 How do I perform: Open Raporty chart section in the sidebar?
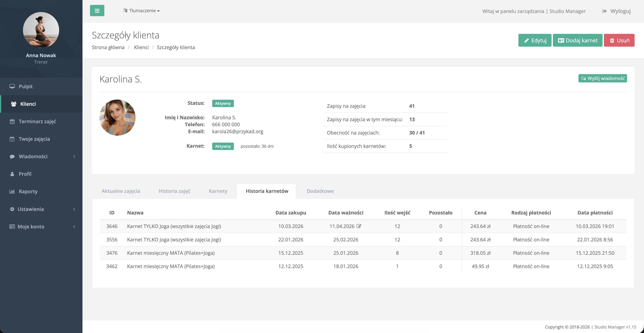click(x=28, y=191)
